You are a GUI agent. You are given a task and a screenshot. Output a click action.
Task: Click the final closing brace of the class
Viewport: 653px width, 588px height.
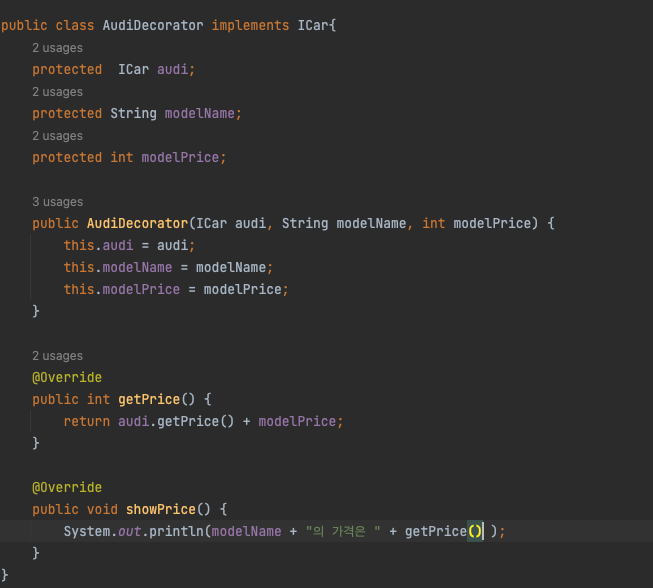(x=5, y=575)
